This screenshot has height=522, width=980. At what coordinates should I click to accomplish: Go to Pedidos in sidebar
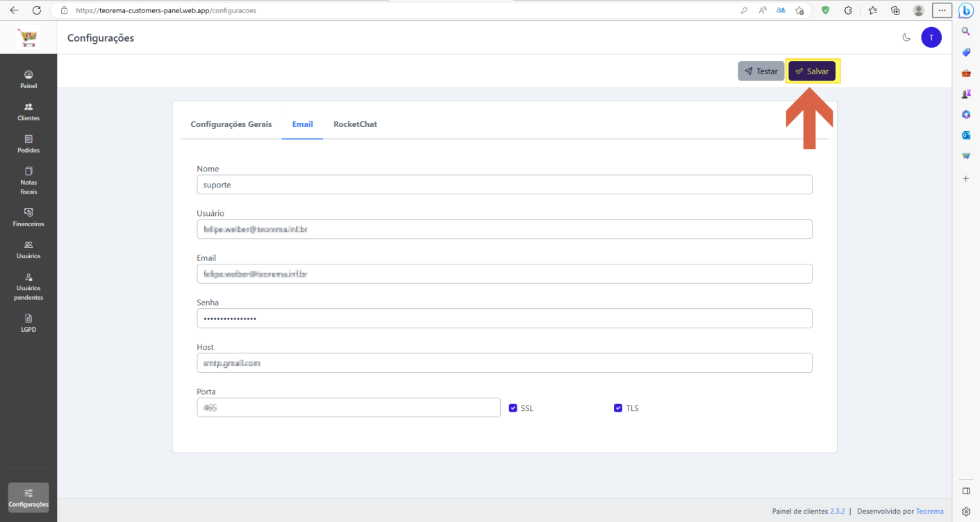click(28, 144)
